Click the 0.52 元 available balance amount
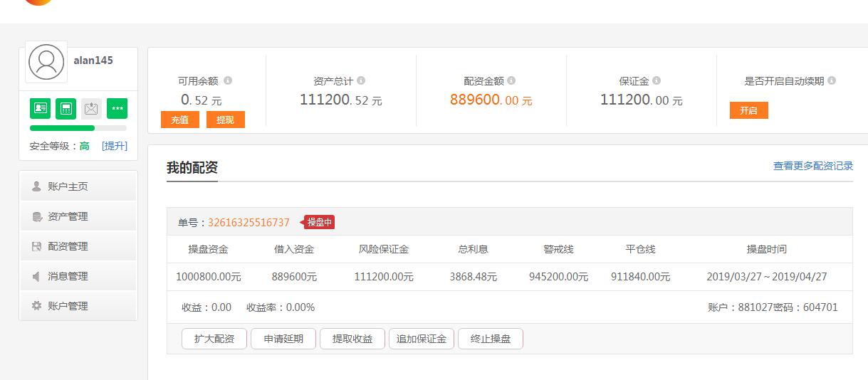This screenshot has width=868, height=380. [x=201, y=100]
